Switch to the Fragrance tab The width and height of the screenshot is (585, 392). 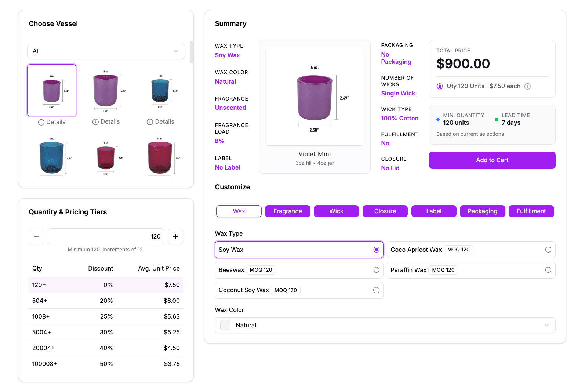[287, 211]
